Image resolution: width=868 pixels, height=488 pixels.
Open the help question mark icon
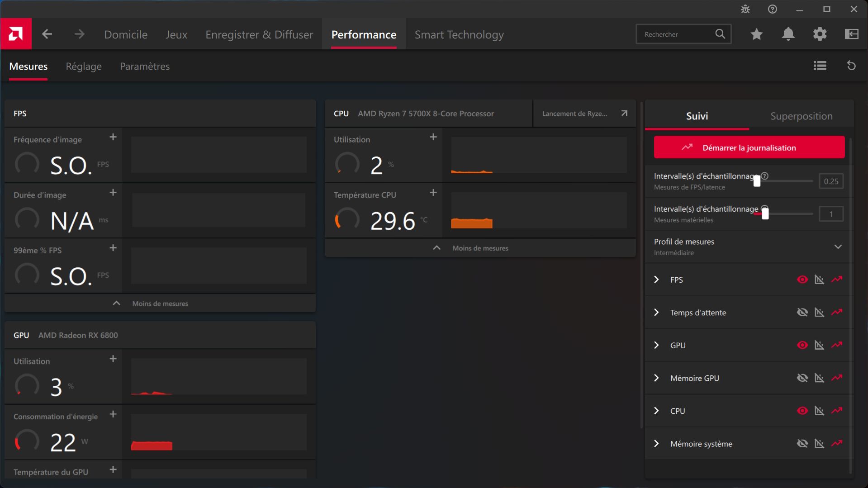point(773,9)
